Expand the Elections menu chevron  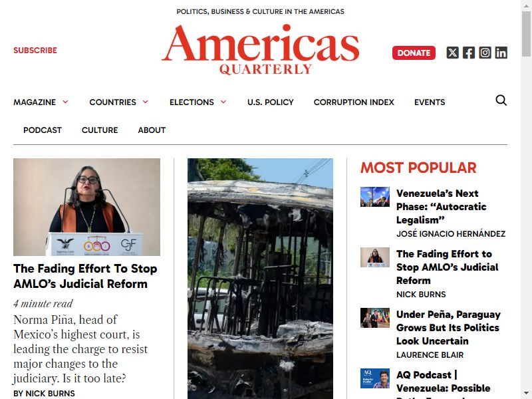tap(223, 102)
